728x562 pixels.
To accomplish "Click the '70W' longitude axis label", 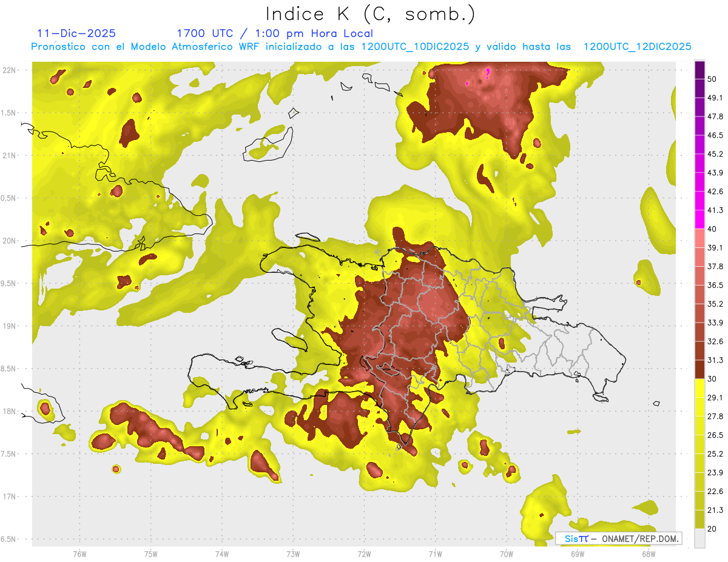I will tap(507, 554).
